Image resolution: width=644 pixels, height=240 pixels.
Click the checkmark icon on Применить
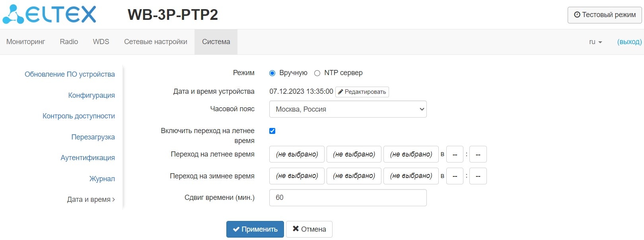(x=236, y=229)
